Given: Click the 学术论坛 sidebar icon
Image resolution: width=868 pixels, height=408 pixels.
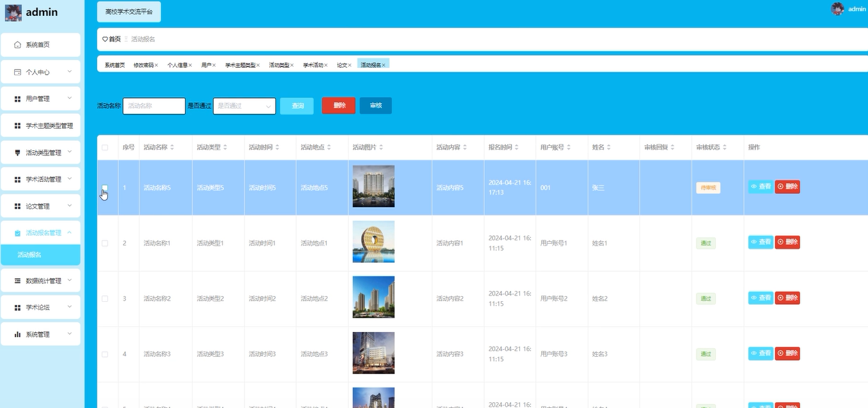Looking at the screenshot, I should [x=18, y=308].
